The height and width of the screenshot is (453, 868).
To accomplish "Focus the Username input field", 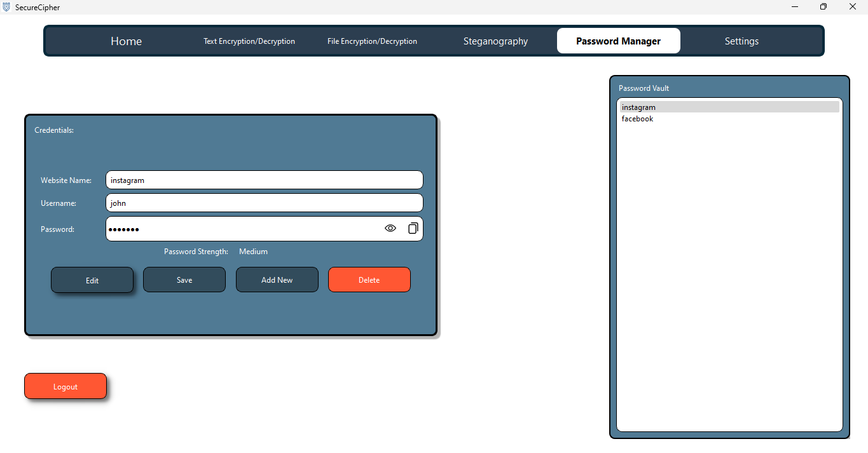I will tap(264, 203).
